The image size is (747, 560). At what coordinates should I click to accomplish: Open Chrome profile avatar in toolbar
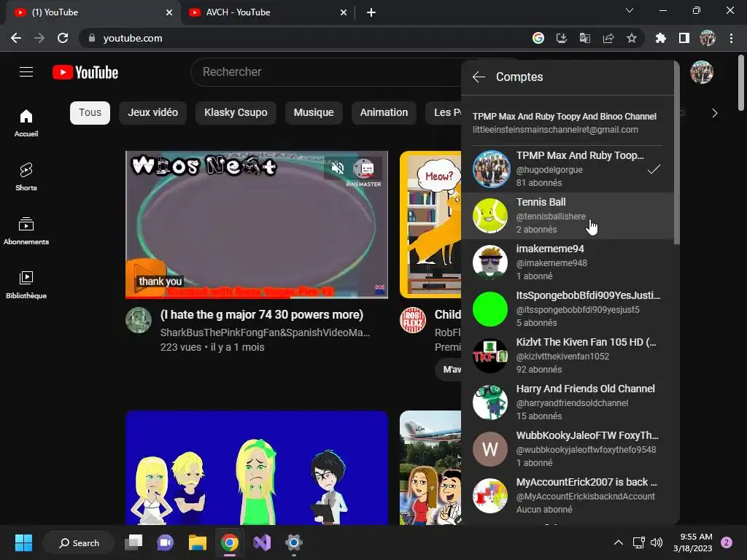tap(708, 38)
